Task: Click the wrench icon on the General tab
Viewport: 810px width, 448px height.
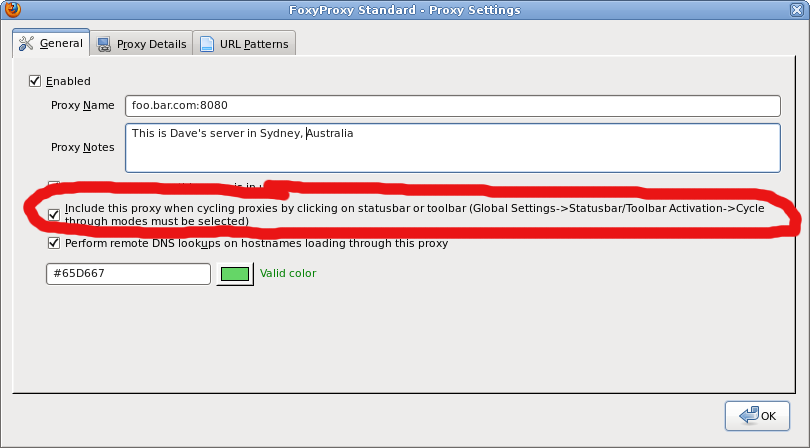Action: (26, 43)
